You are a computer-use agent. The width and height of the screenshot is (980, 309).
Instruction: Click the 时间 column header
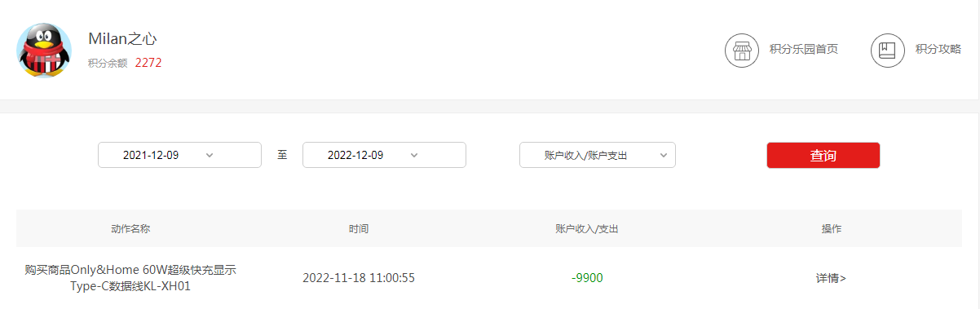359,229
